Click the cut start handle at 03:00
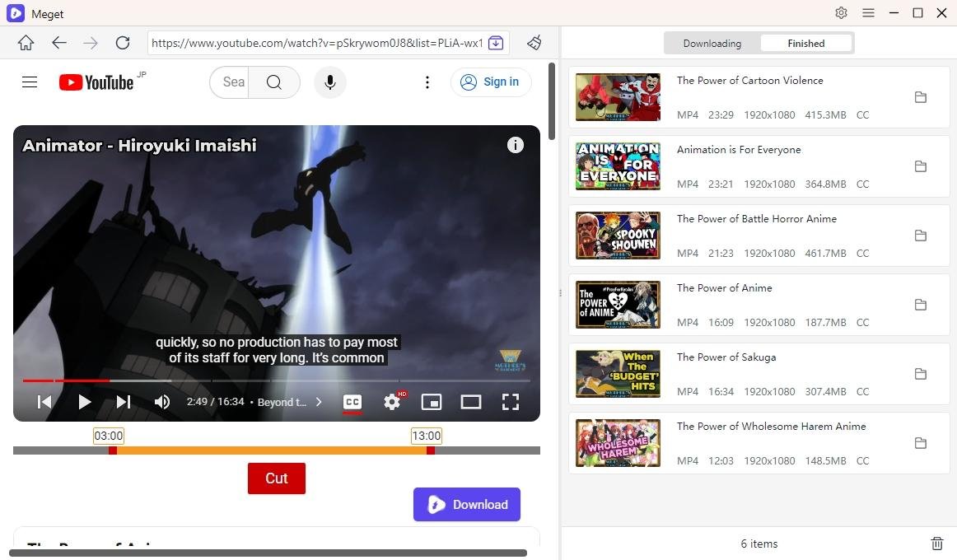Screen dimensions: 957x560 click(112, 450)
